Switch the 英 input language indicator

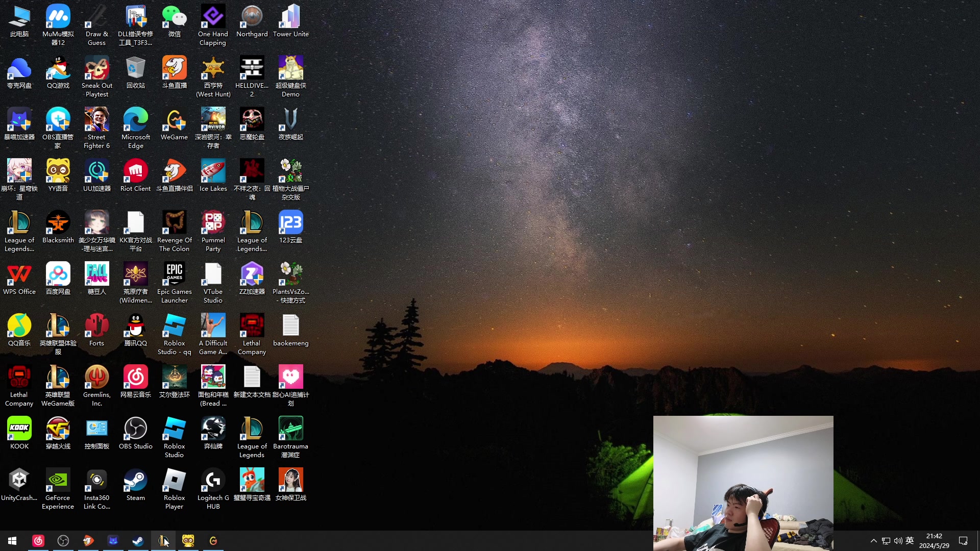click(910, 541)
